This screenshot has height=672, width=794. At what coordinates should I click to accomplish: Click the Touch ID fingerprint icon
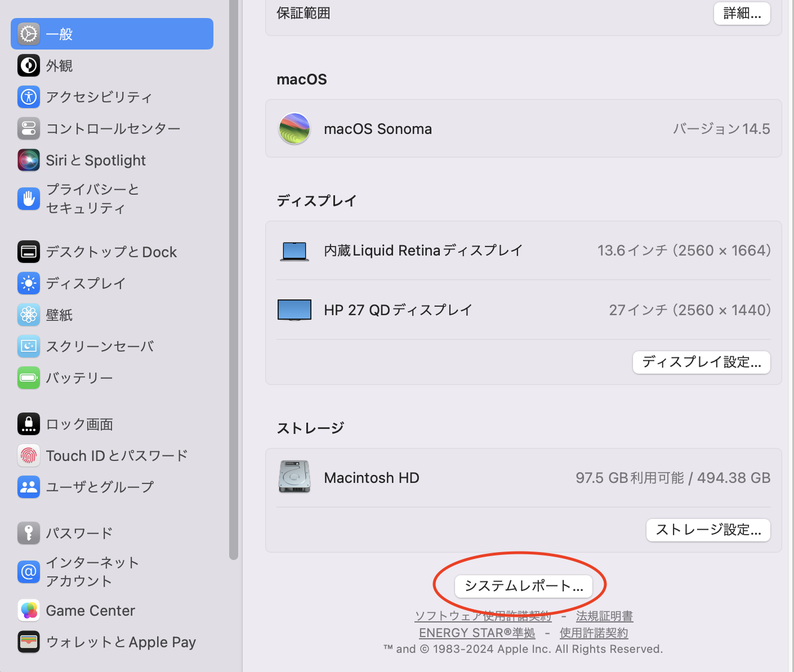pos(29,455)
